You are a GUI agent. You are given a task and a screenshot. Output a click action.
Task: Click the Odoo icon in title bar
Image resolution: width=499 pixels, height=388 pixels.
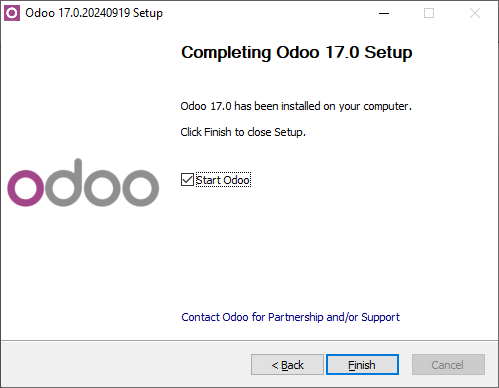pos(12,13)
